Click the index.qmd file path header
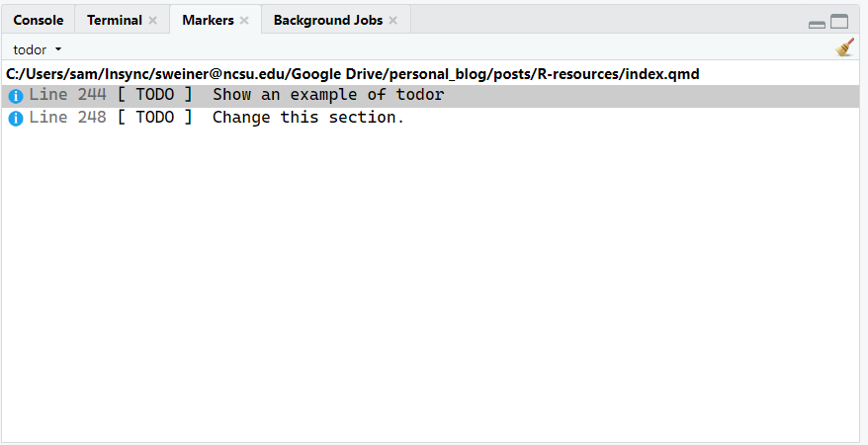Image resolution: width=868 pixels, height=445 pixels. tap(353, 74)
